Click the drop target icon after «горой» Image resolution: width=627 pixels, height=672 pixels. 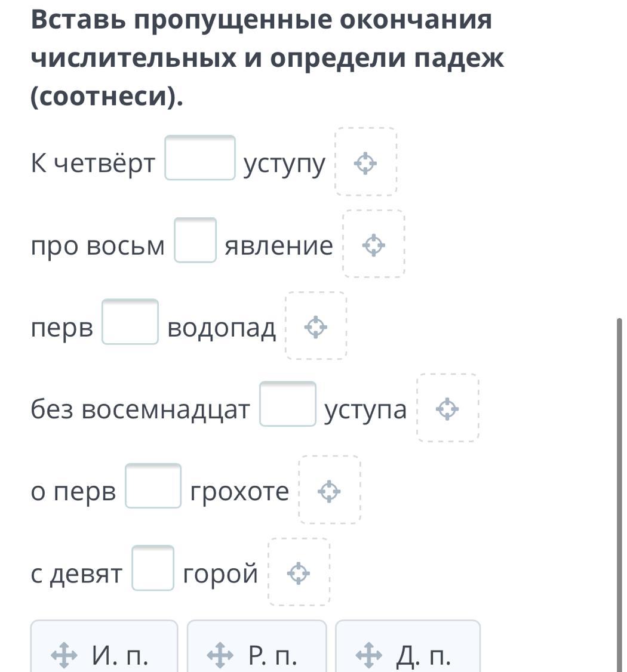tap(299, 574)
